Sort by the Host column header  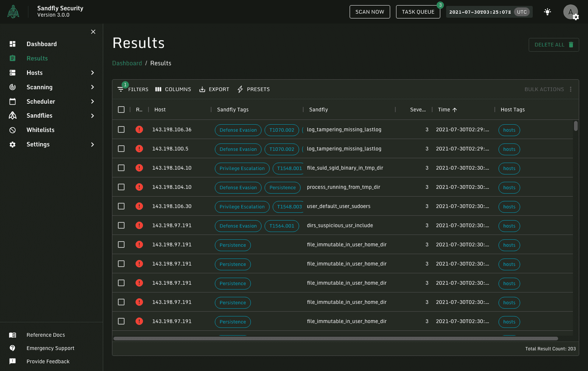click(x=160, y=110)
